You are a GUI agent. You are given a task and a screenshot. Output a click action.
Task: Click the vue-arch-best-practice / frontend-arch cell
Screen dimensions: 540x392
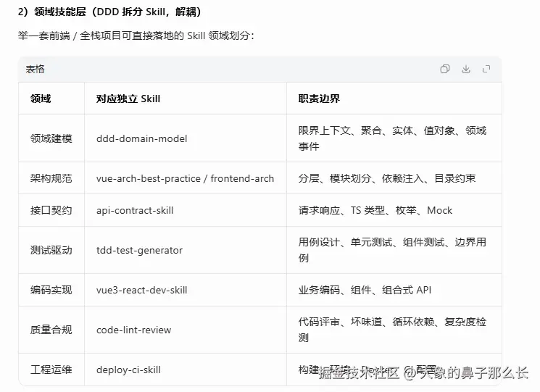186,178
